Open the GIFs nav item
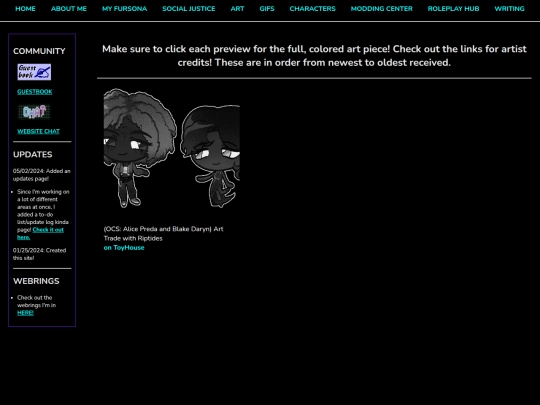Viewport: 540px width, 405px height. pos(267,9)
